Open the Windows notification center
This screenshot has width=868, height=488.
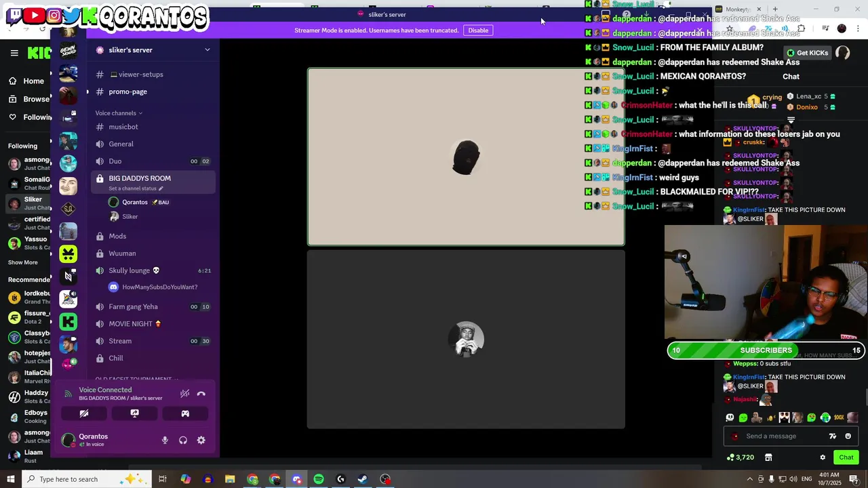[854, 479]
